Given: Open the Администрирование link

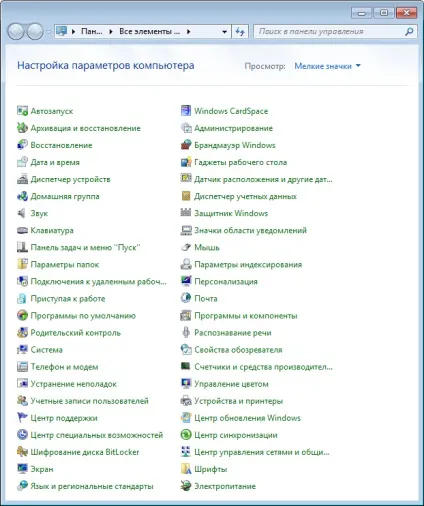Looking at the screenshot, I should click(233, 128).
